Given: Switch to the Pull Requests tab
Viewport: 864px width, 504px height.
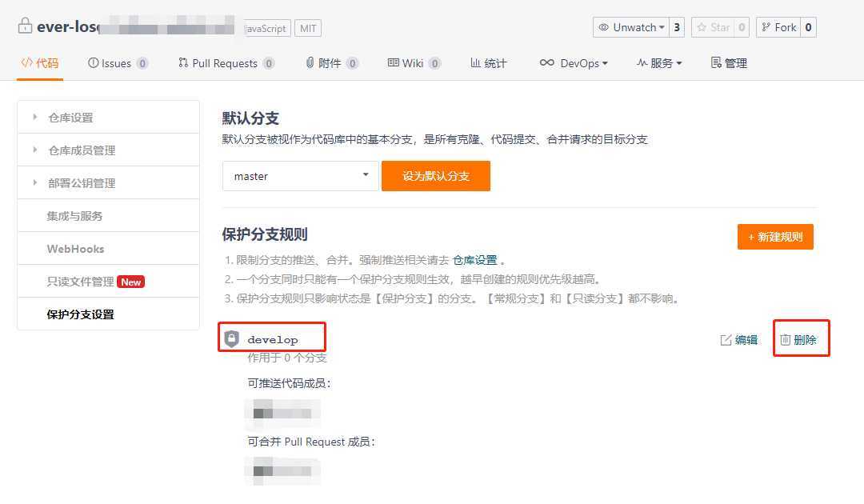Looking at the screenshot, I should [x=226, y=62].
